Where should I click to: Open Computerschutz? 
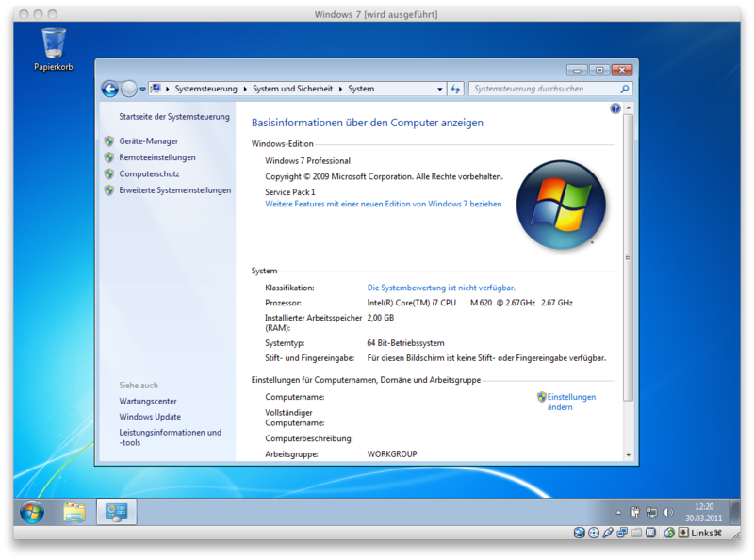click(149, 174)
